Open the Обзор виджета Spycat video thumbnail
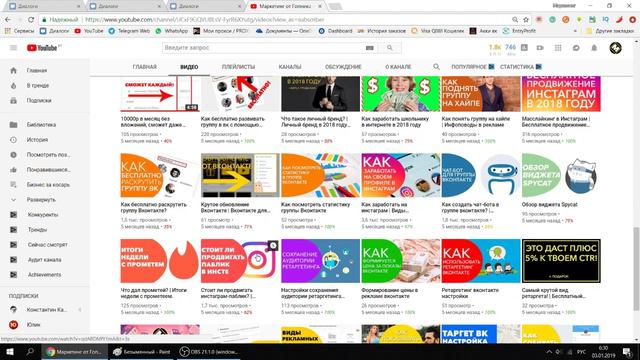 click(x=561, y=175)
